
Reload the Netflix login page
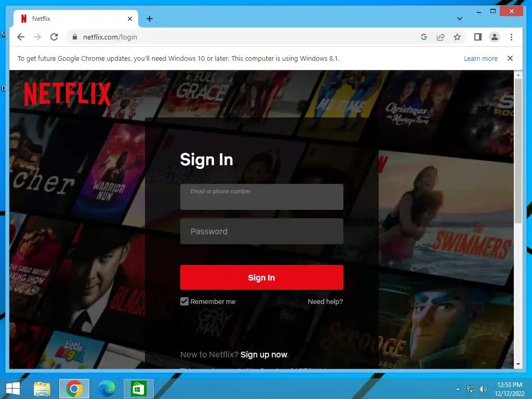[54, 37]
